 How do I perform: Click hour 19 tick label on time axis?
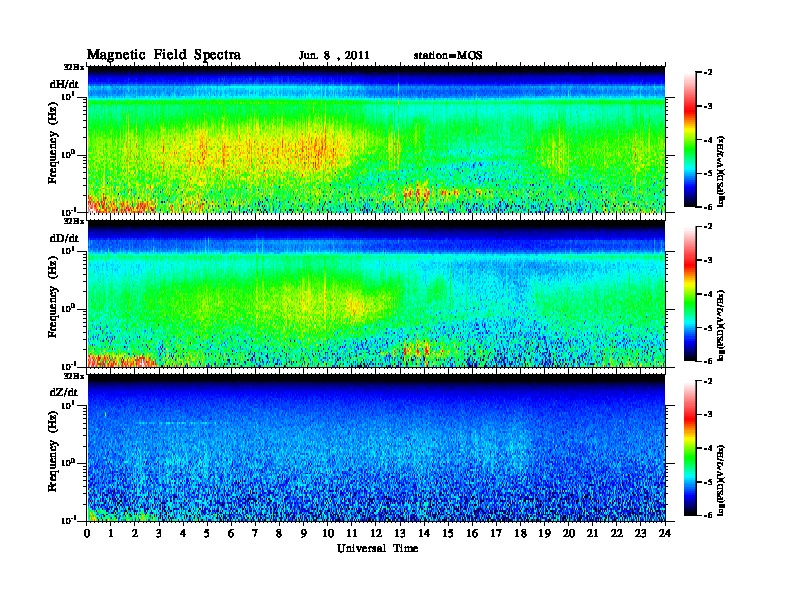(x=544, y=534)
